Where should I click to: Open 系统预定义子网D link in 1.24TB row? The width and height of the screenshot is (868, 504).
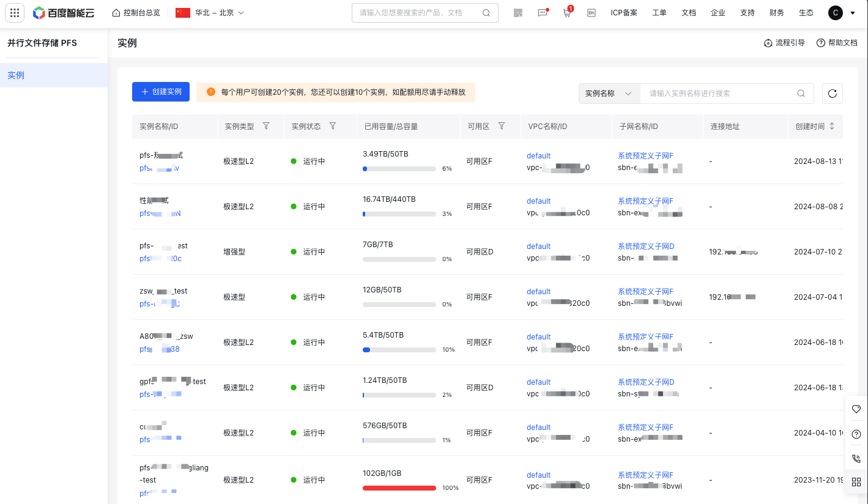646,382
